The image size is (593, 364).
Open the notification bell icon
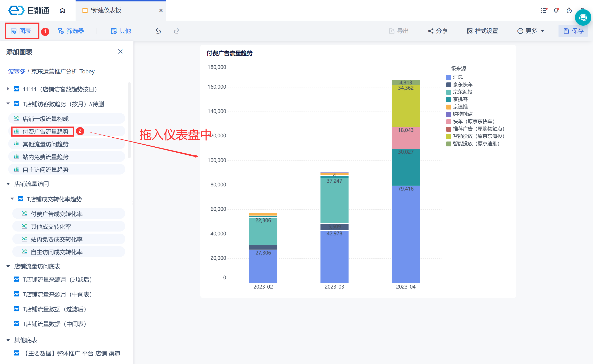(x=556, y=11)
